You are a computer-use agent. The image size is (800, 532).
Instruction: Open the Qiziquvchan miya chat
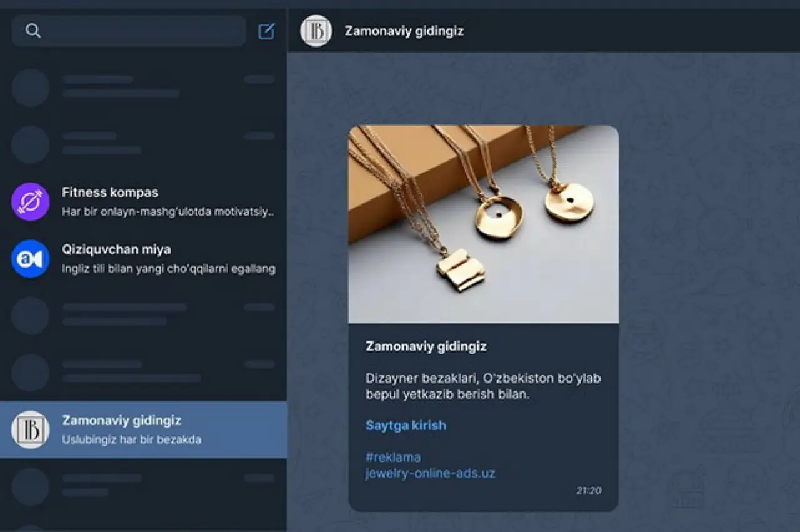point(144,258)
